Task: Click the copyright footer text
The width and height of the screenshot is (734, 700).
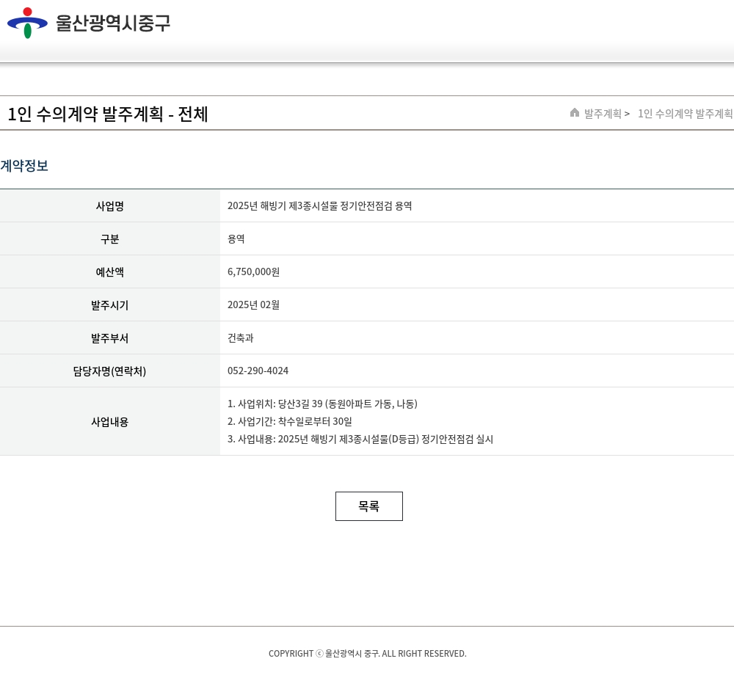Action: 367,654
